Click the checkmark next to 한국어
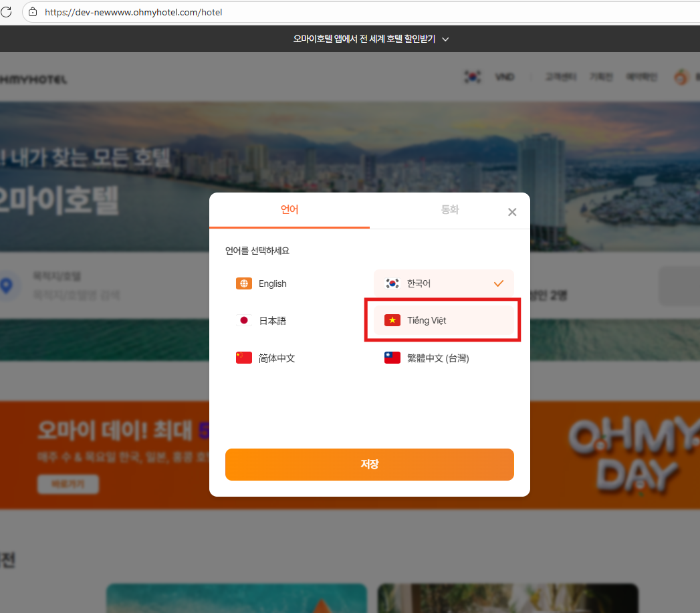Viewport: 700px width, 613px height. 499,283
